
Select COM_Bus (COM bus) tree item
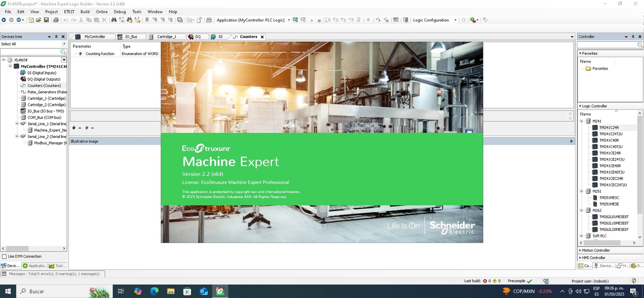click(44, 117)
